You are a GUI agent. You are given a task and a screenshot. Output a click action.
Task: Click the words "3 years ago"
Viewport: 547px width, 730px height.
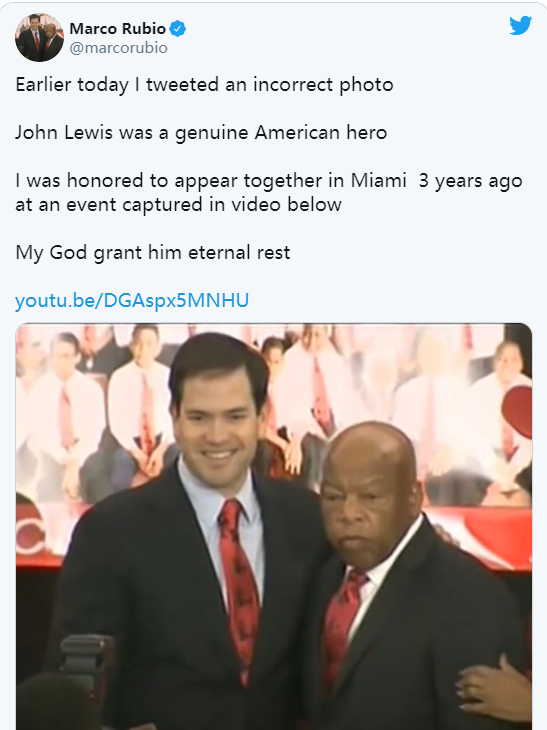(x=470, y=181)
